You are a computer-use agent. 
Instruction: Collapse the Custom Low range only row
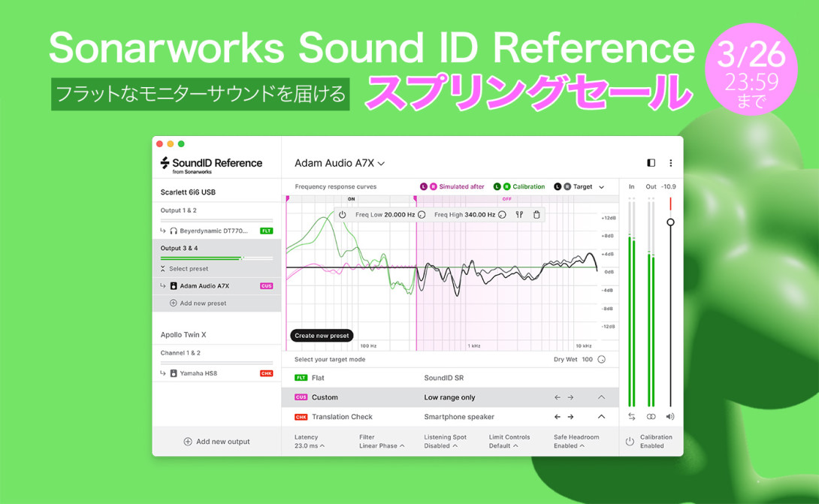point(601,397)
